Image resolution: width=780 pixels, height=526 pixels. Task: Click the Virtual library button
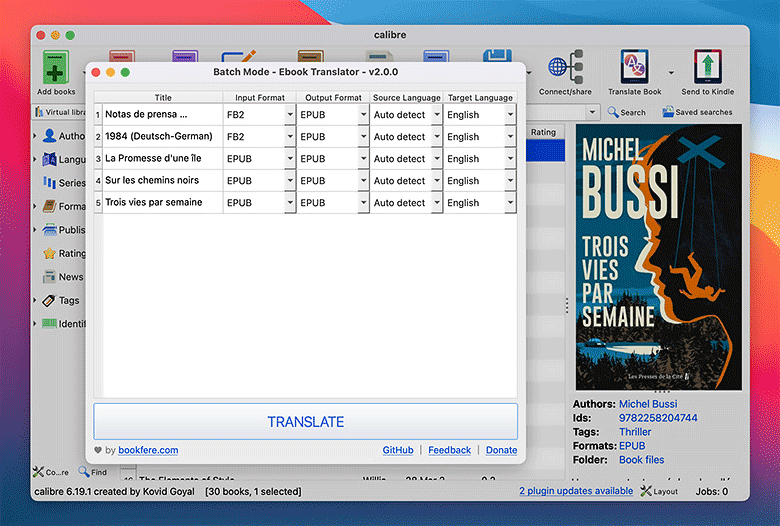click(x=60, y=112)
